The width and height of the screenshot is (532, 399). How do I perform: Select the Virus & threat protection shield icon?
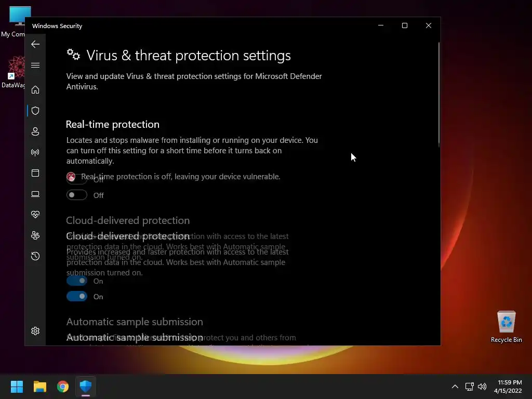pyautogui.click(x=35, y=111)
